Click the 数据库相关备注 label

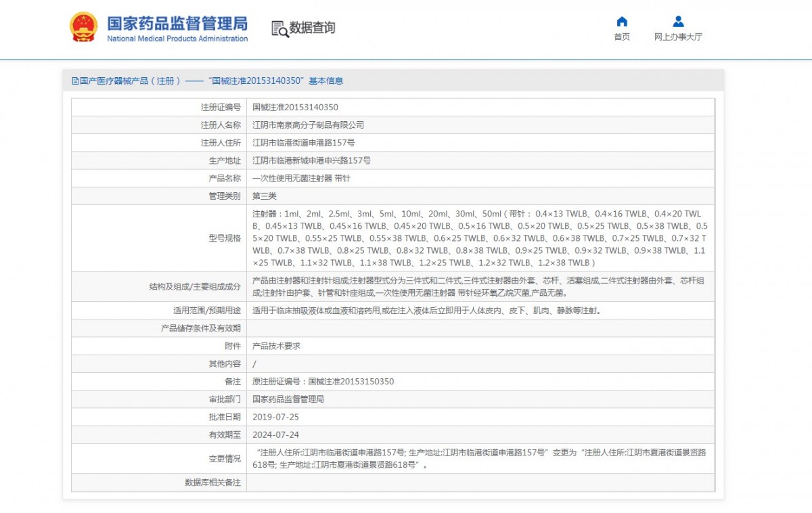(212, 483)
